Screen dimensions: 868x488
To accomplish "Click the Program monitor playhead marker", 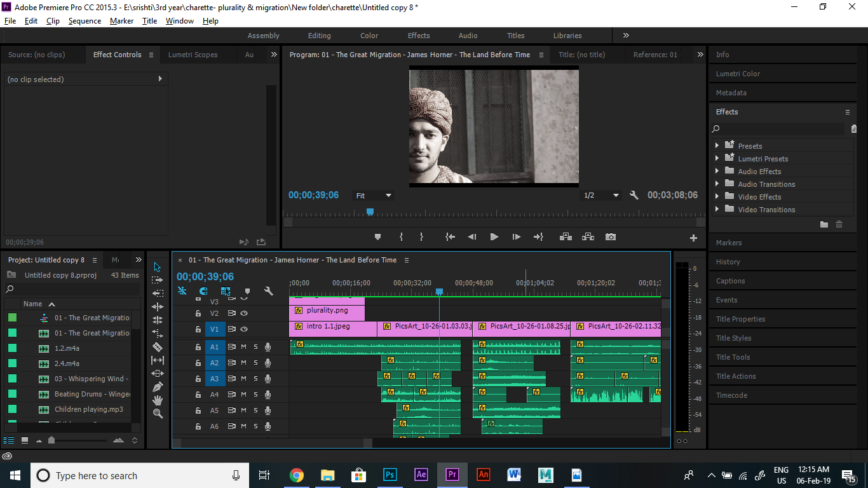I will 370,212.
